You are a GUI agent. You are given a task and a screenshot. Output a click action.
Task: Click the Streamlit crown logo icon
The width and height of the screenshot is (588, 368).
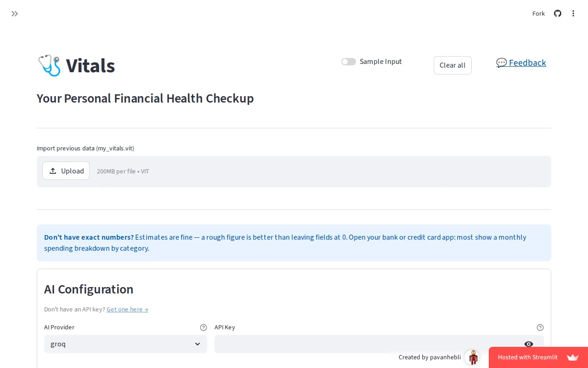click(572, 357)
